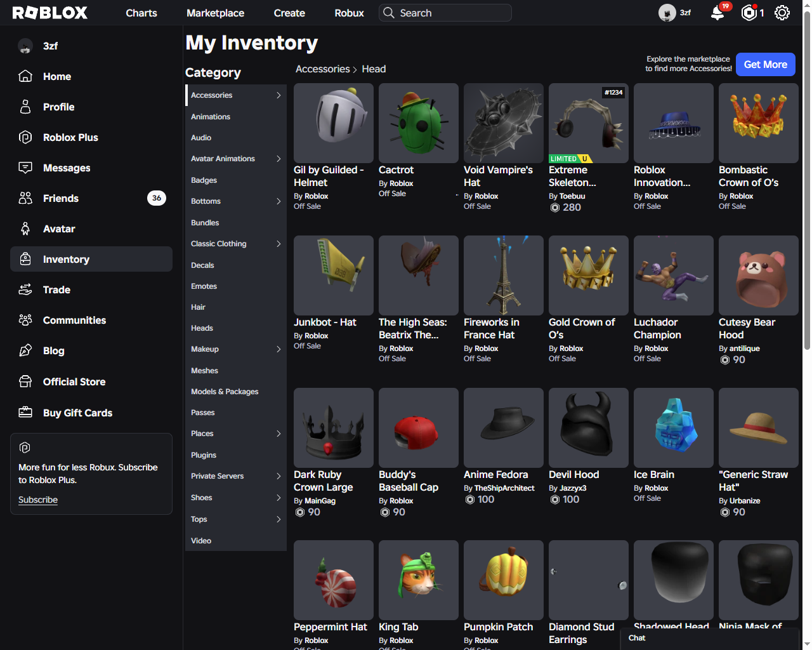Expand the Bottoms category

coord(278,201)
